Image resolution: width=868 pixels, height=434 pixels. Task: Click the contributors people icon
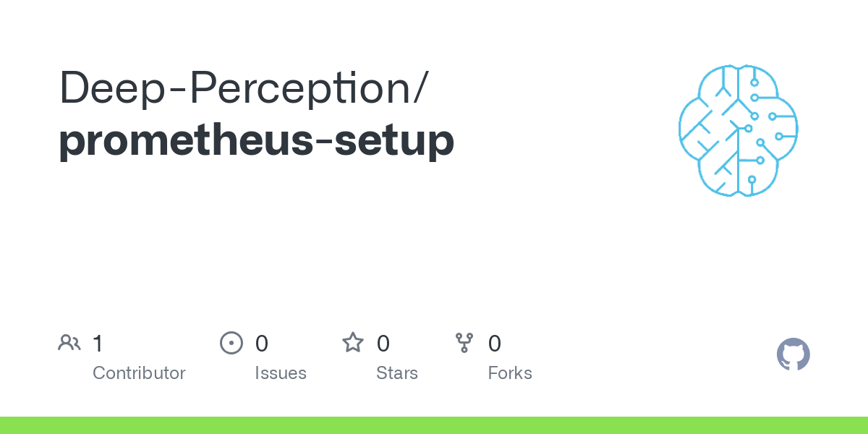click(69, 343)
